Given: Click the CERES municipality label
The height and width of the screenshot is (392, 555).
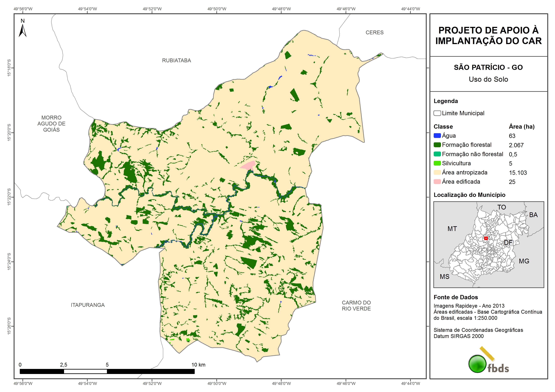Looking at the screenshot, I should pyautogui.click(x=374, y=32).
